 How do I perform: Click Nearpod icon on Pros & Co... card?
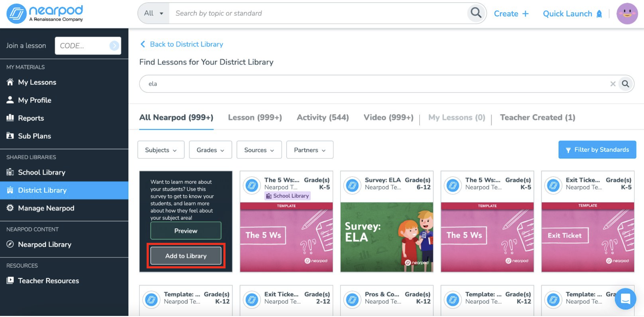tap(352, 300)
